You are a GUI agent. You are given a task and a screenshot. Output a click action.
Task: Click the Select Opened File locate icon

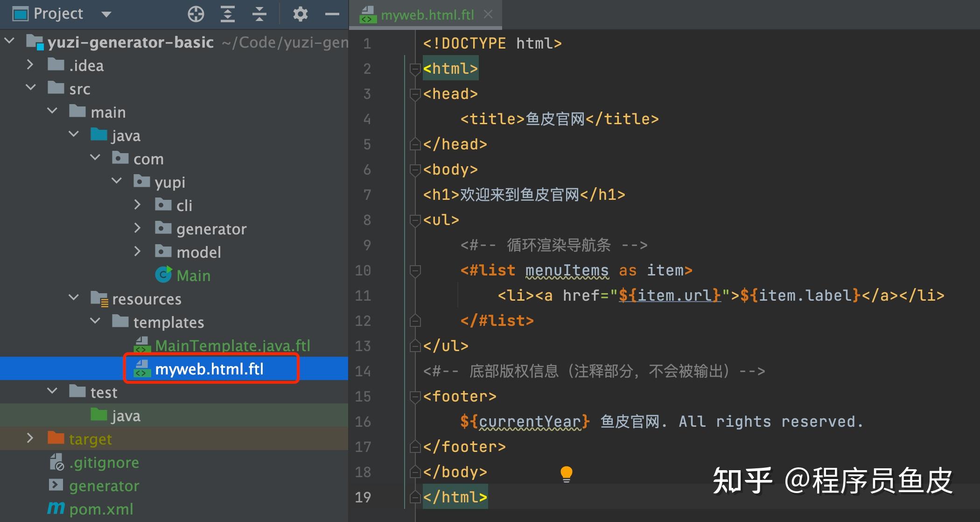coord(196,14)
